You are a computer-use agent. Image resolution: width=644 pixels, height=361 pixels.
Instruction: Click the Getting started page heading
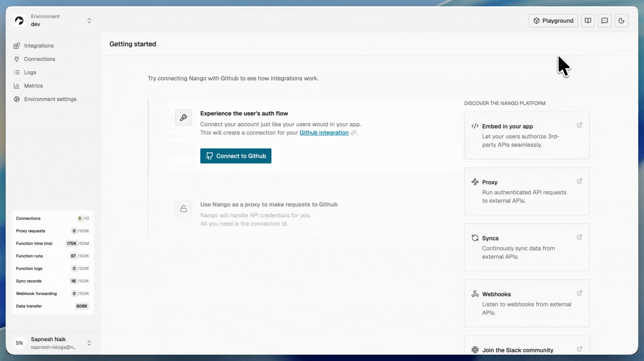pos(133,44)
